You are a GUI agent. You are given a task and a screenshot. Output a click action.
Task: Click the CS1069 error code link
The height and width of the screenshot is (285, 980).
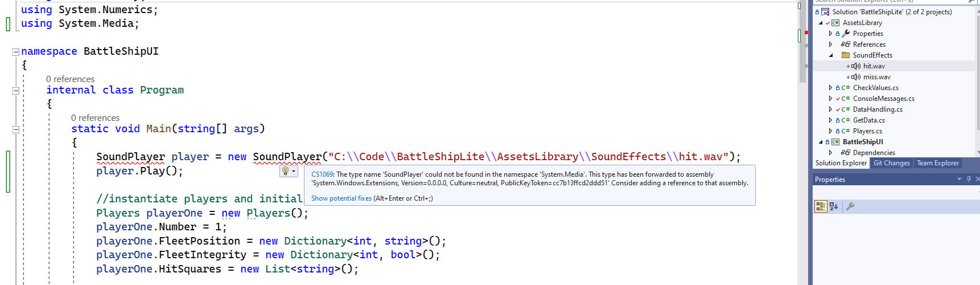[322, 174]
